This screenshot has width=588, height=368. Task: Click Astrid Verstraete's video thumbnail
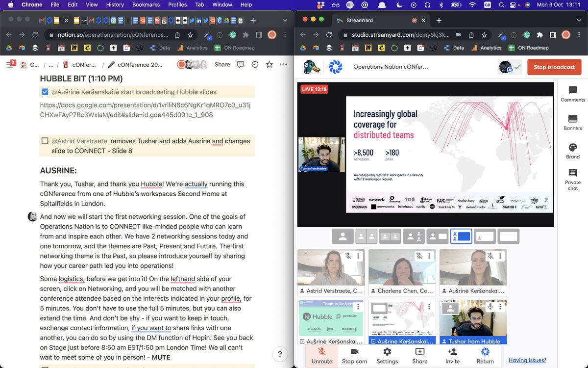331,267
